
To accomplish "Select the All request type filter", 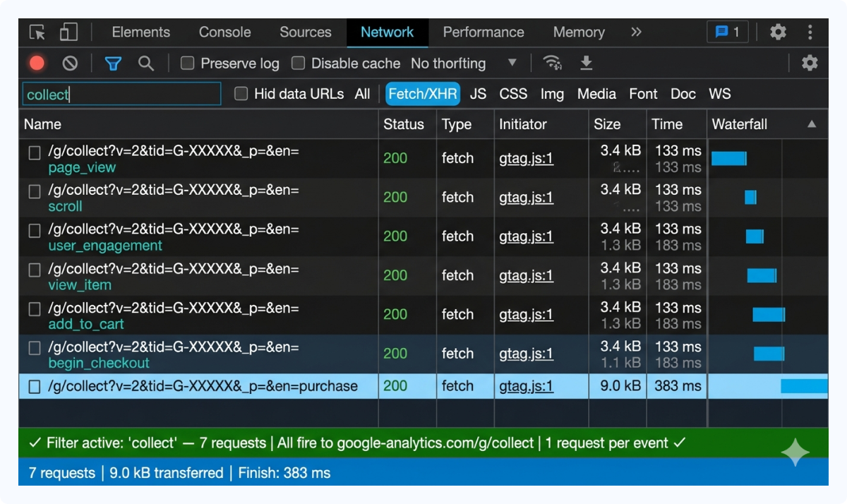I will 362,94.
